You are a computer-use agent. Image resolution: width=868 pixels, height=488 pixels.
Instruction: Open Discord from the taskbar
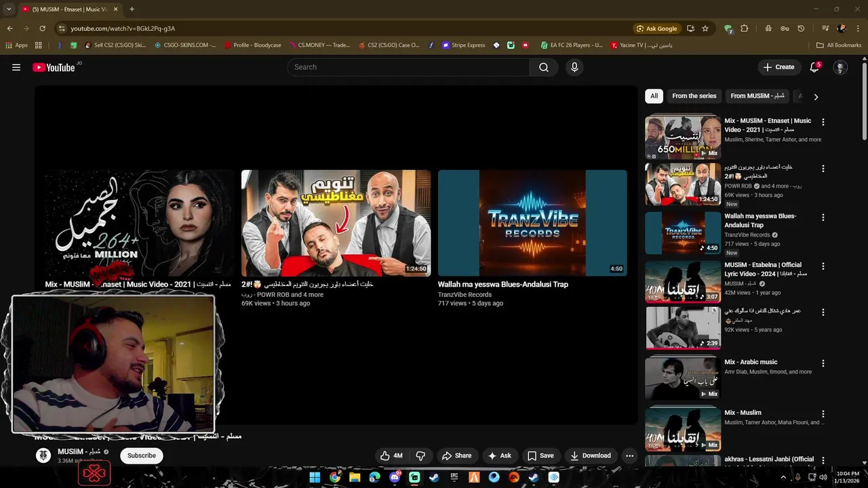395,477
